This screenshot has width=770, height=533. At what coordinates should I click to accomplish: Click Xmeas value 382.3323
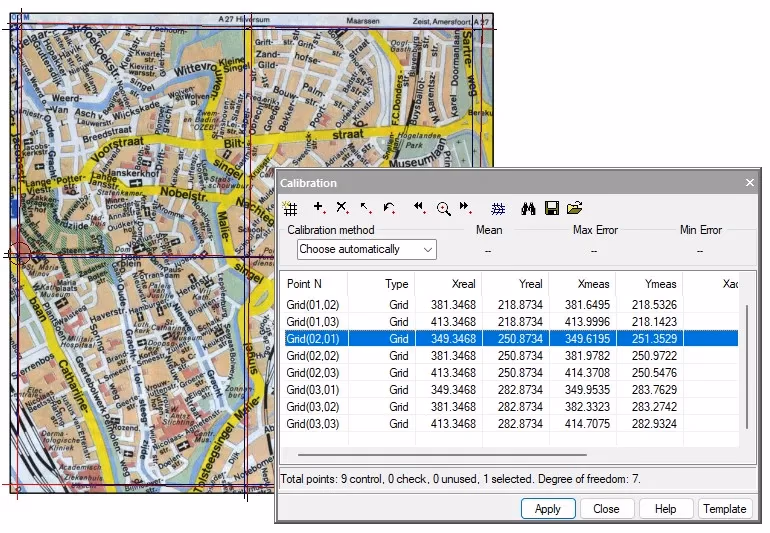click(587, 407)
